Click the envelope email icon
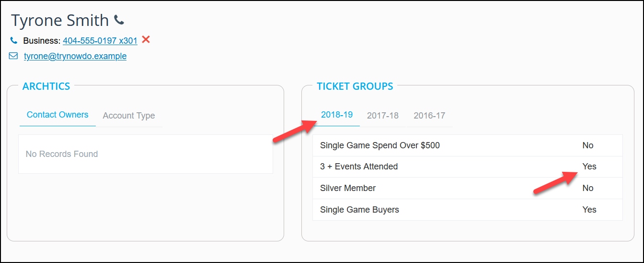Screen dimensions: 644x263 tap(13, 56)
